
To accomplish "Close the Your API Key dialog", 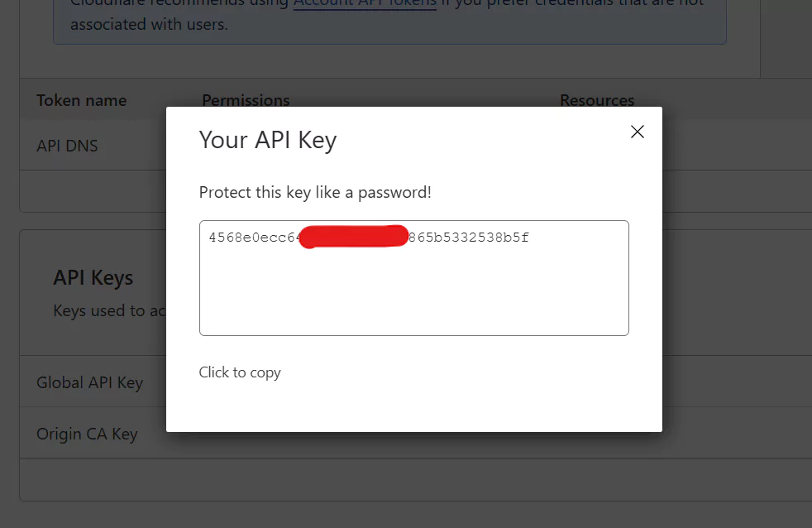I will click(x=637, y=132).
